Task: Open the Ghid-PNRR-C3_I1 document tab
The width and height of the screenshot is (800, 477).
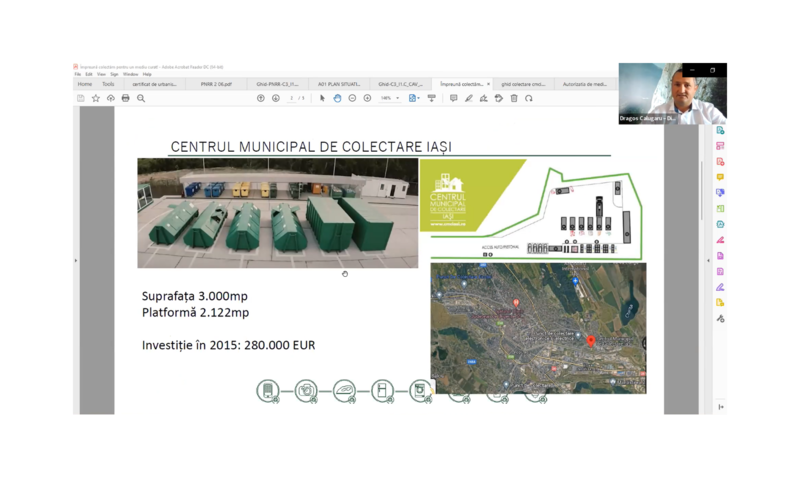Action: [277, 84]
